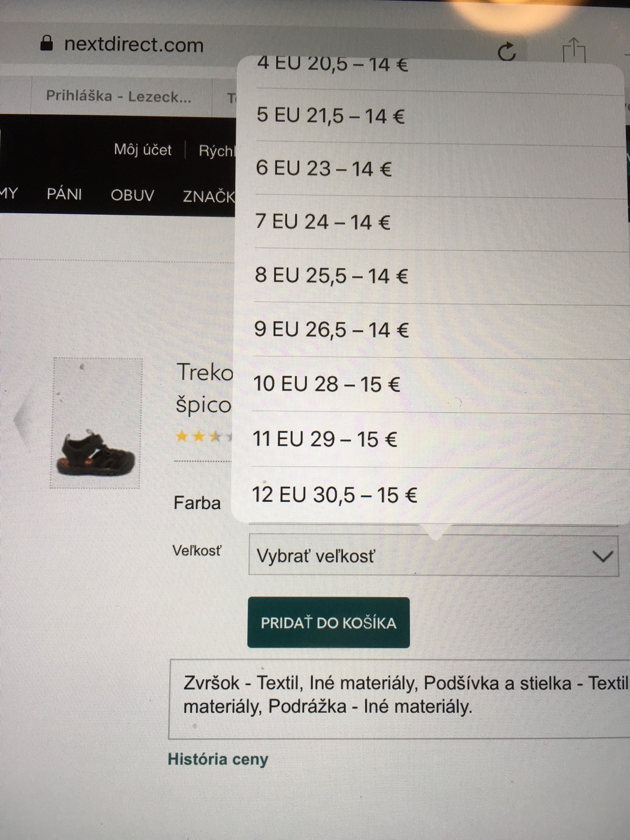
Task: Pick size 12 EU 30,5 option
Action: click(x=334, y=495)
